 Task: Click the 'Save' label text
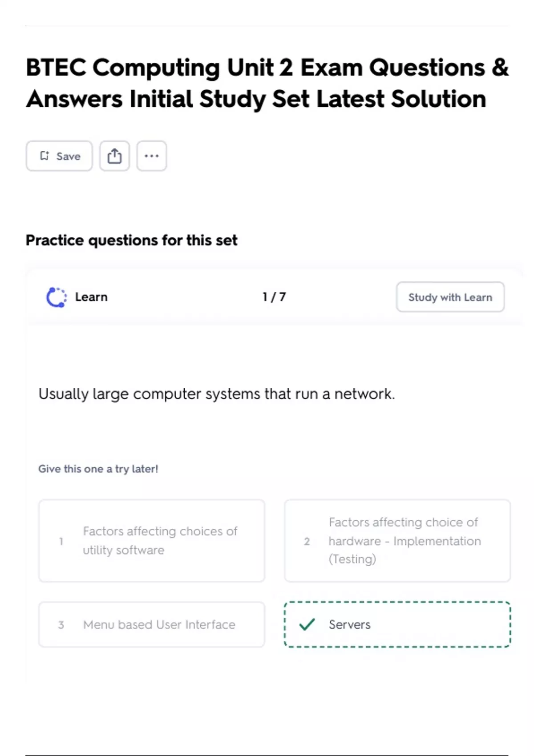point(68,156)
